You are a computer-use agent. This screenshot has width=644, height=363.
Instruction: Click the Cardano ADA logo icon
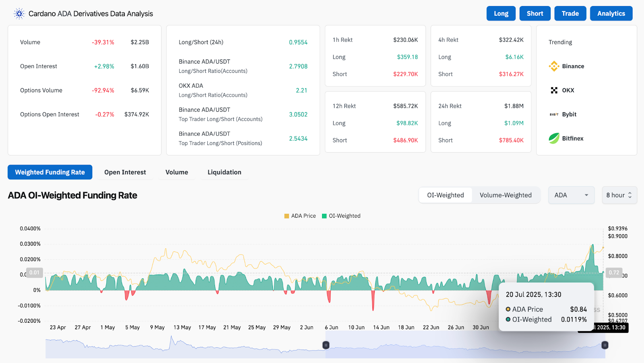19,14
